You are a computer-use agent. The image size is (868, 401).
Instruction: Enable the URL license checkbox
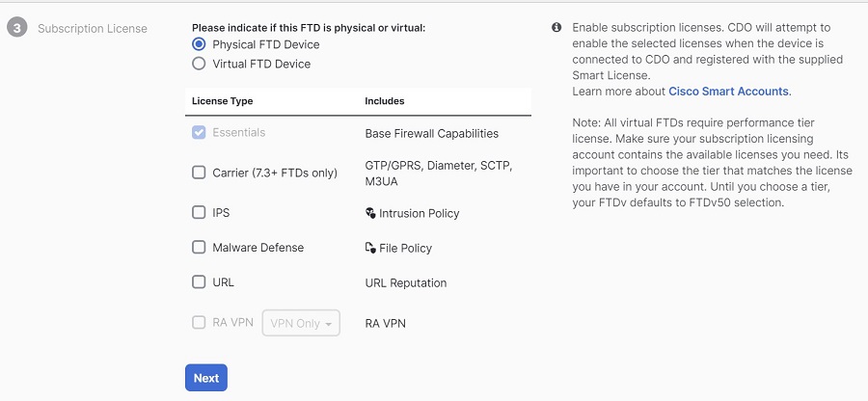[199, 282]
